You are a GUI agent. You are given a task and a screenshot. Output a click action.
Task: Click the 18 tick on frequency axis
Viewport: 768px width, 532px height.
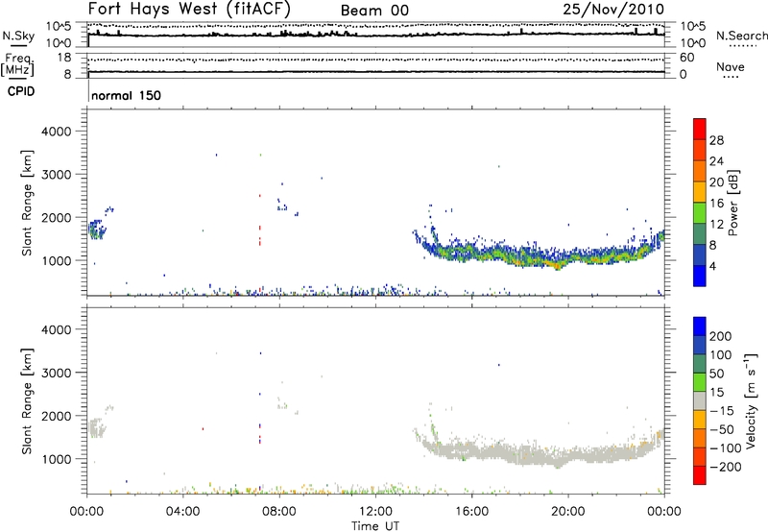(x=63, y=58)
